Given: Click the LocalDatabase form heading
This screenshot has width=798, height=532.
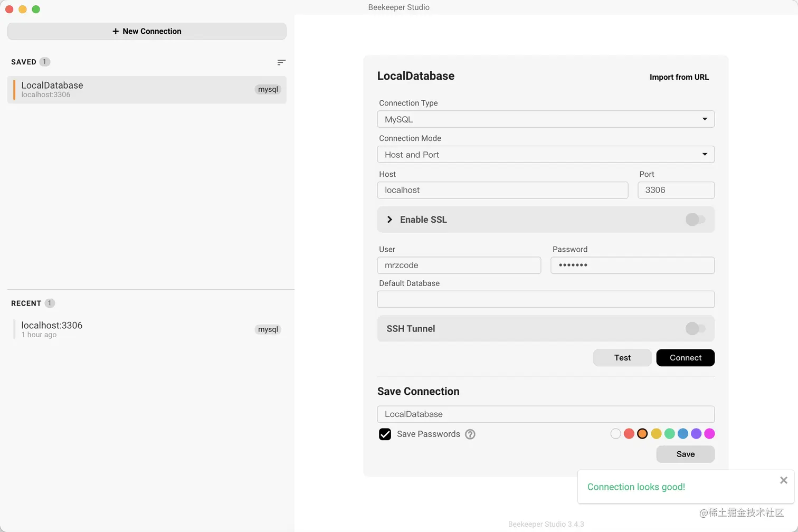Looking at the screenshot, I should [x=416, y=76].
